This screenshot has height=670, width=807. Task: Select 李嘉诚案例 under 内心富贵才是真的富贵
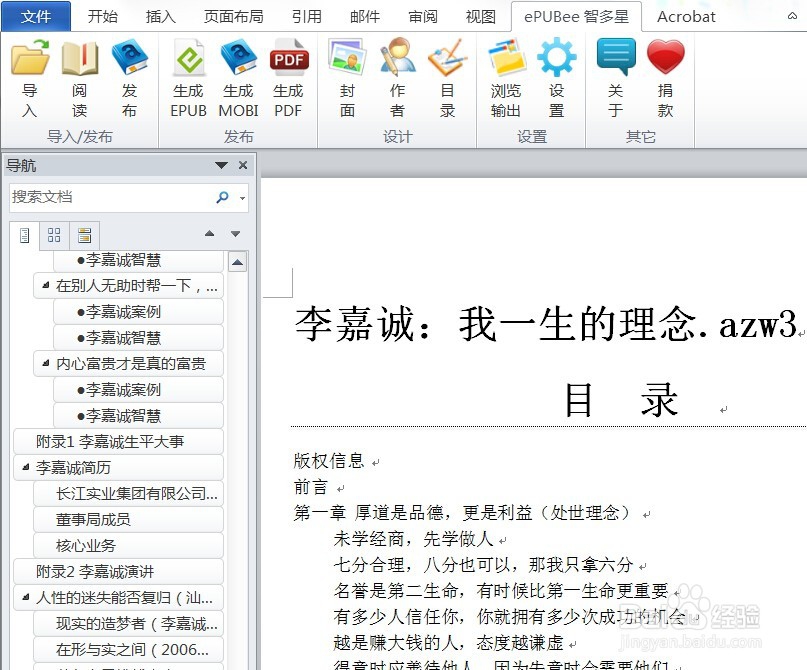pos(138,390)
